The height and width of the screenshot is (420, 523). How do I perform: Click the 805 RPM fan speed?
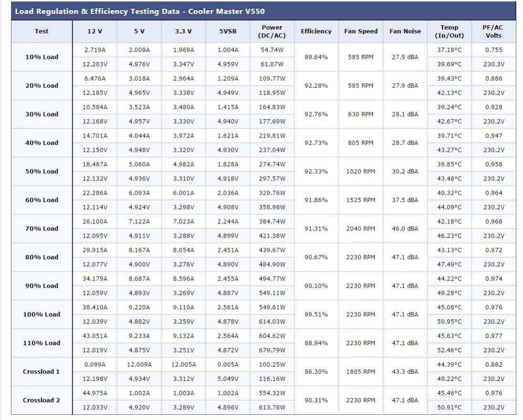(x=361, y=143)
